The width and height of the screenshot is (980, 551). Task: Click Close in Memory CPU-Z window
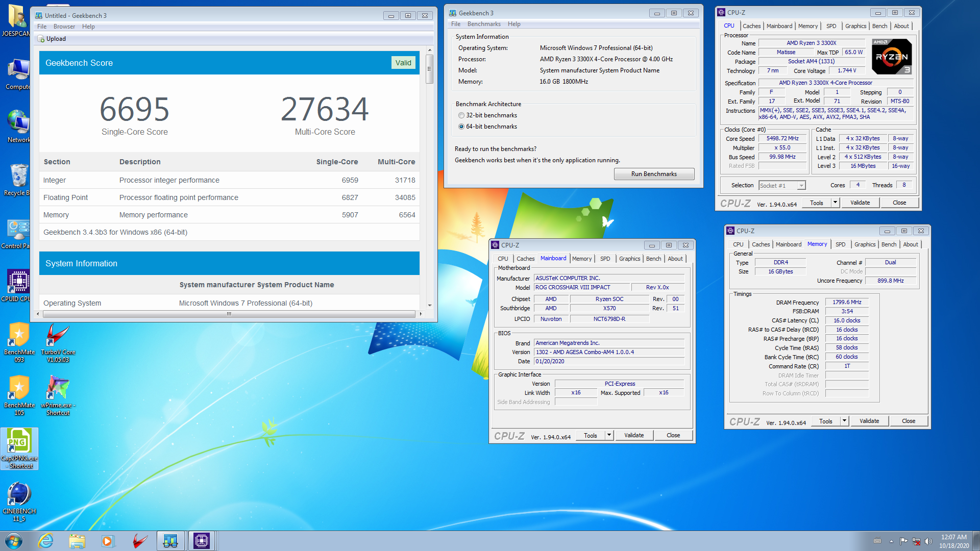tap(909, 421)
